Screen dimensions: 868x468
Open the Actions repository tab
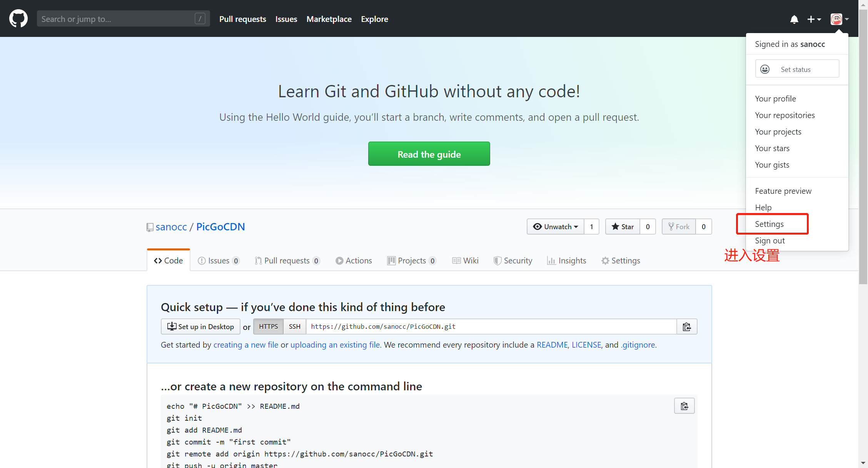click(x=354, y=260)
